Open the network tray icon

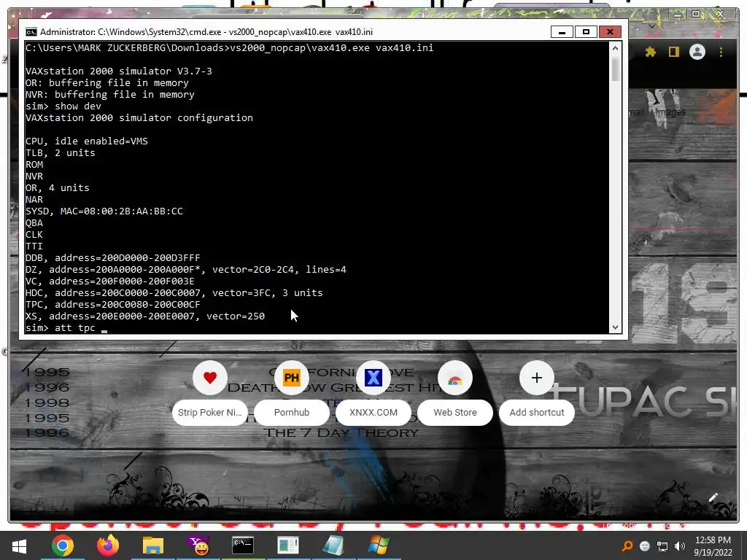click(x=662, y=546)
